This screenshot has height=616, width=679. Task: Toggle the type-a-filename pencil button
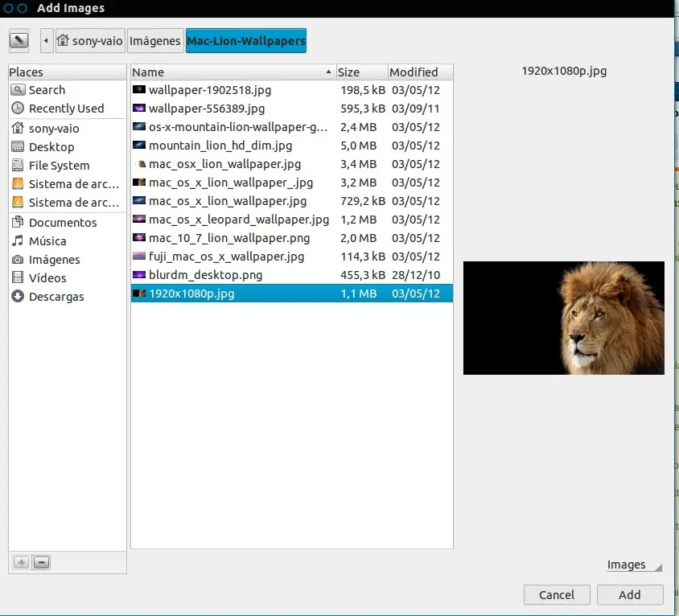(x=19, y=41)
